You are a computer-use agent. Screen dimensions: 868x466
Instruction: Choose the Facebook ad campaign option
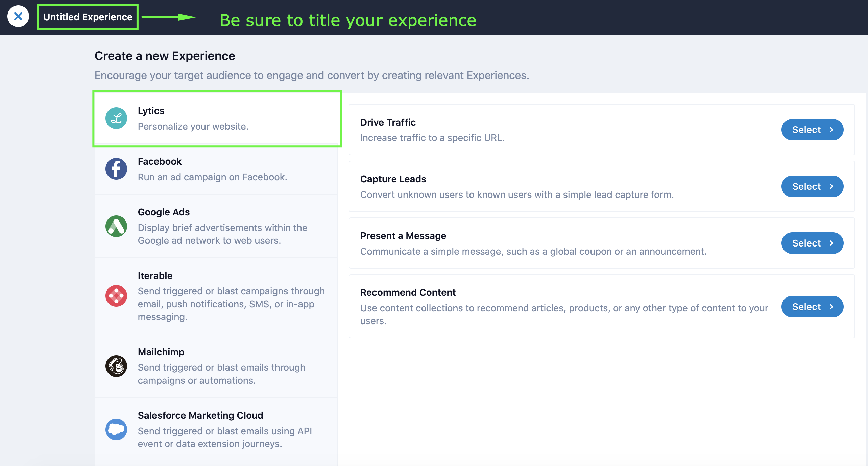pos(216,169)
